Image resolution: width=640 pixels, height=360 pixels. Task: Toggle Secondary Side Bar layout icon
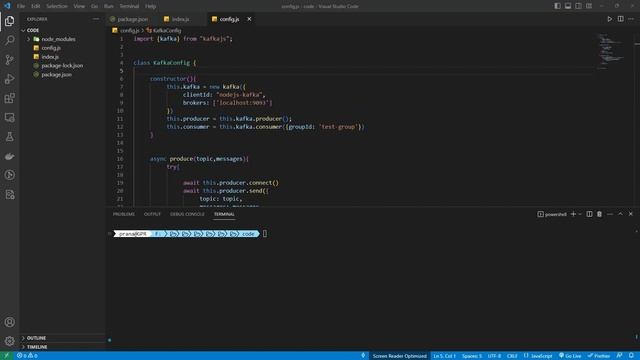point(578,6)
